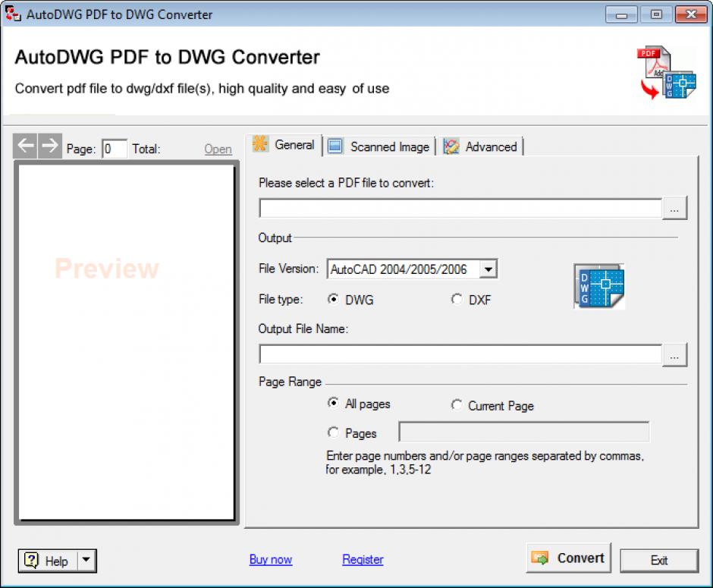The height and width of the screenshot is (588, 713).
Task: Click the PDF to DWG logo in the header
Action: click(666, 72)
